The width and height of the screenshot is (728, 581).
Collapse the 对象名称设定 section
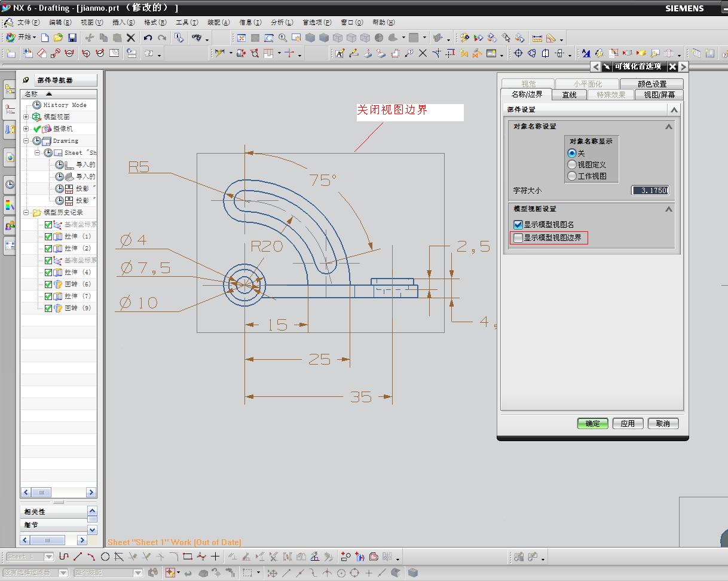[668, 127]
